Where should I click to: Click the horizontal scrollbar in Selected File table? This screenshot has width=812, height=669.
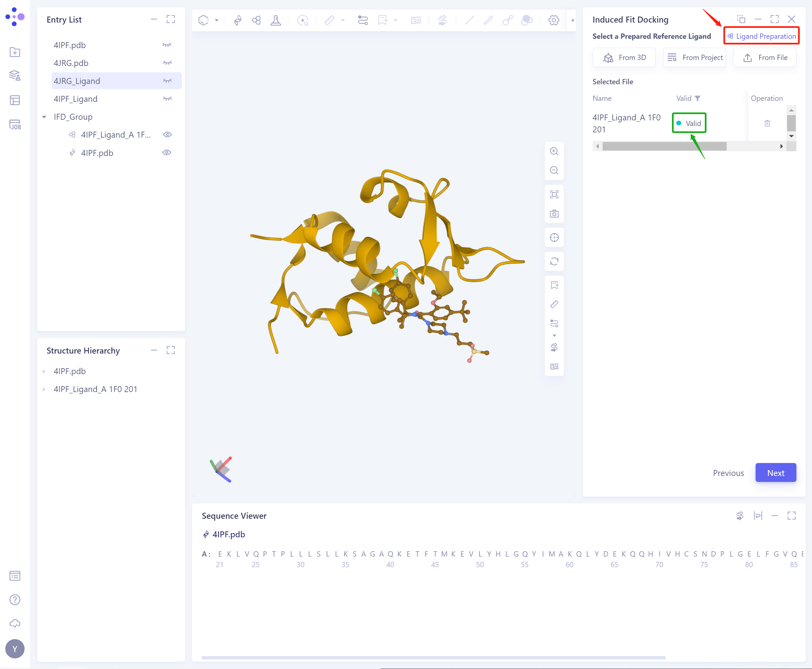[664, 147]
